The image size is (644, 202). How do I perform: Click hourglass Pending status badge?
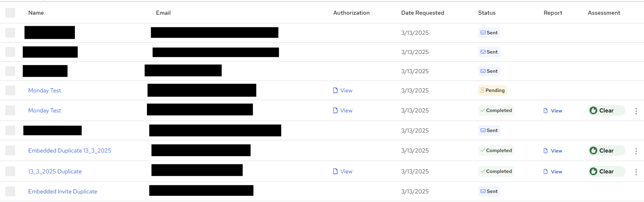[493, 90]
